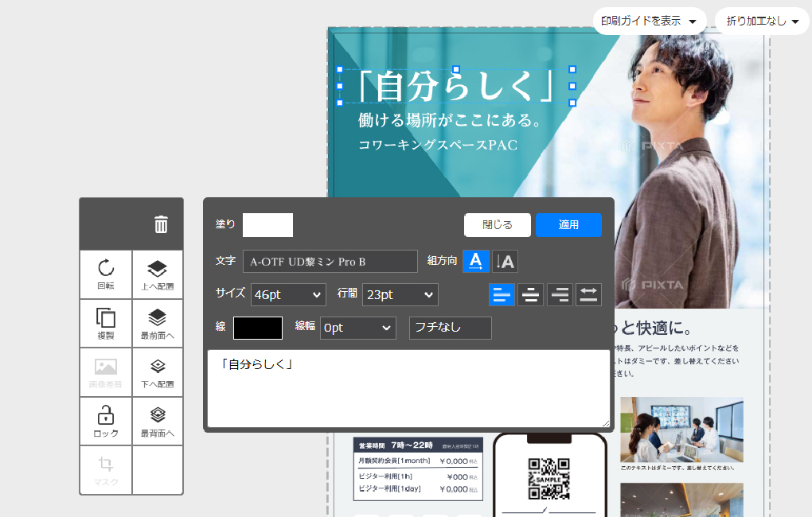Click the QR code sample image
Screen dimensions: 812x517
coord(549,479)
